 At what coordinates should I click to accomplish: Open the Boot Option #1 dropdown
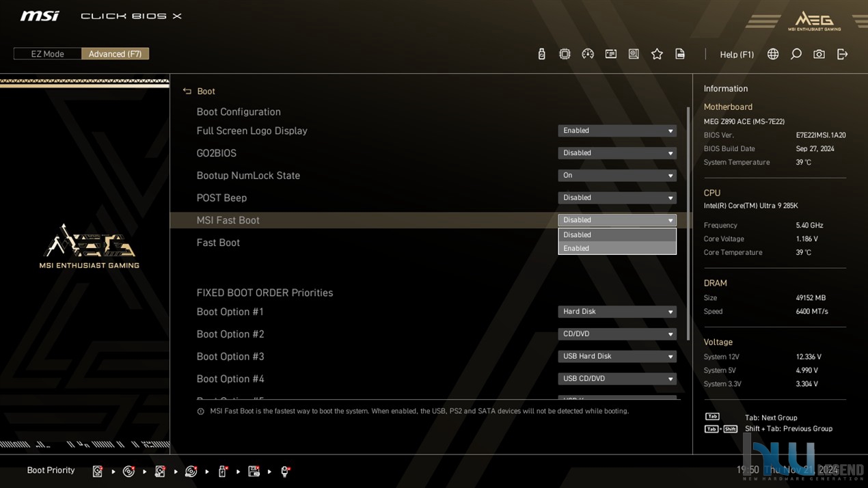[x=617, y=312]
